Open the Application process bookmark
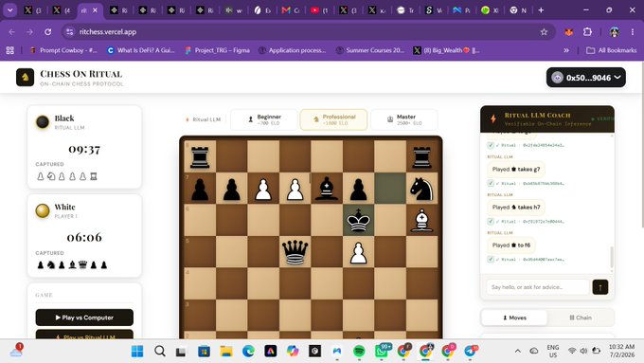 [292, 50]
